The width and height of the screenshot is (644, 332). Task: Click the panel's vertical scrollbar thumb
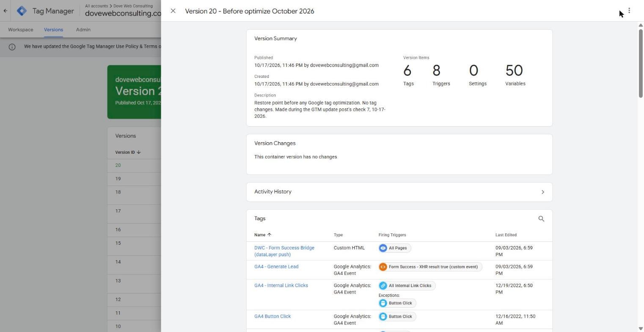tap(641, 63)
